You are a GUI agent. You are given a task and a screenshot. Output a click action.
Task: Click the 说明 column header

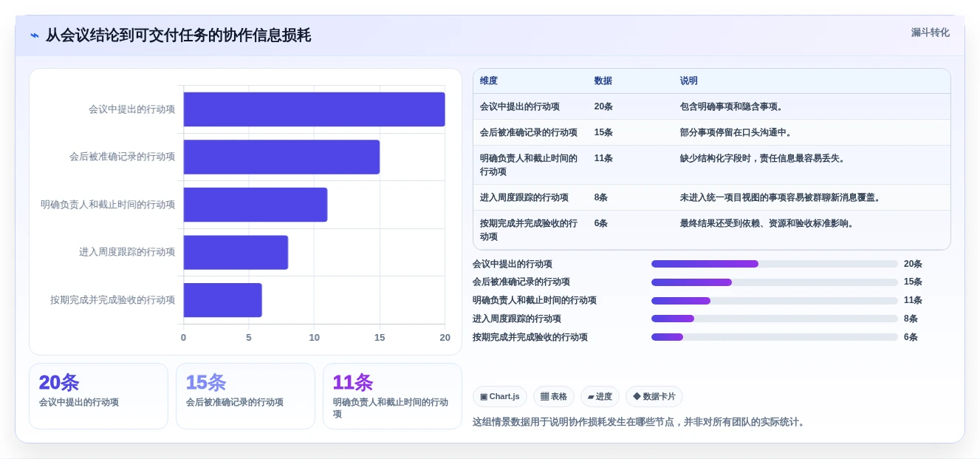(688, 81)
